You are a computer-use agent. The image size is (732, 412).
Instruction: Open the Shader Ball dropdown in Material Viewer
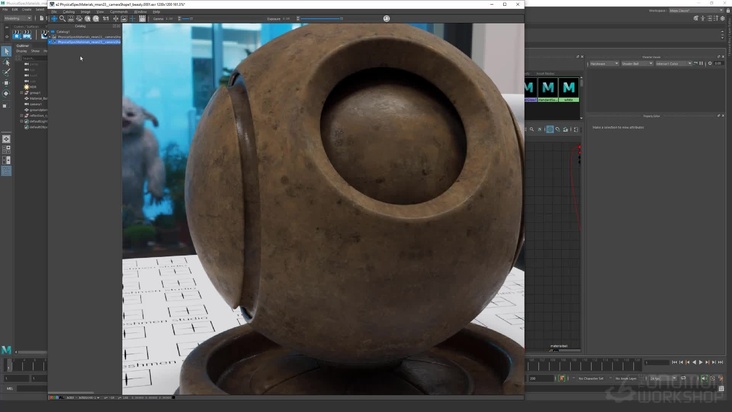point(637,63)
